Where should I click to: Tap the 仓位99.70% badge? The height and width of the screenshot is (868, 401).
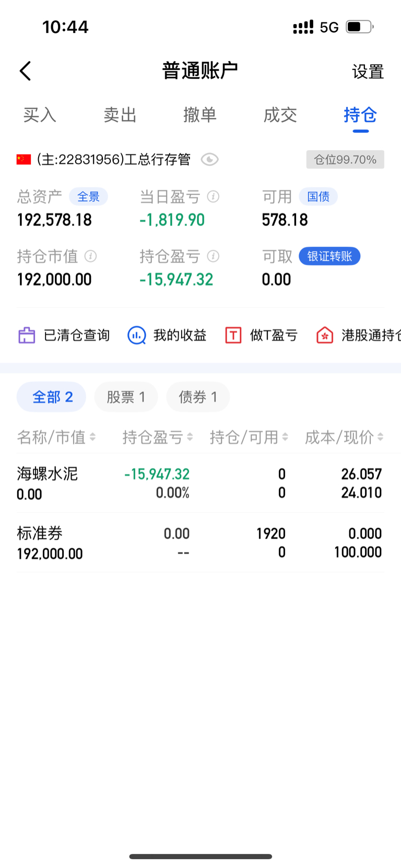point(345,159)
